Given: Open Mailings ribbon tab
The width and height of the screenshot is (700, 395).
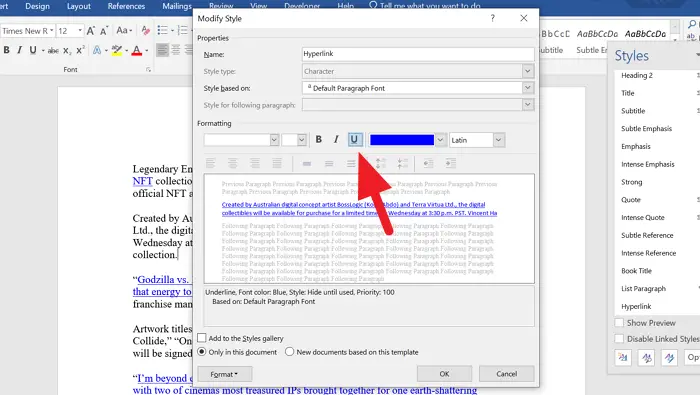Looking at the screenshot, I should tap(177, 6).
